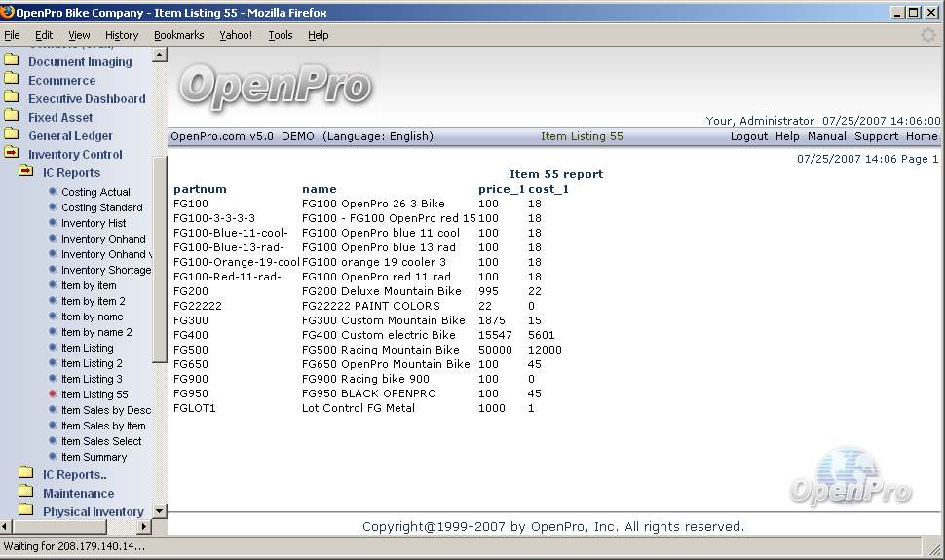Collapse the IC Reports subfolder
Screen dimensions: 945x560
[26, 172]
